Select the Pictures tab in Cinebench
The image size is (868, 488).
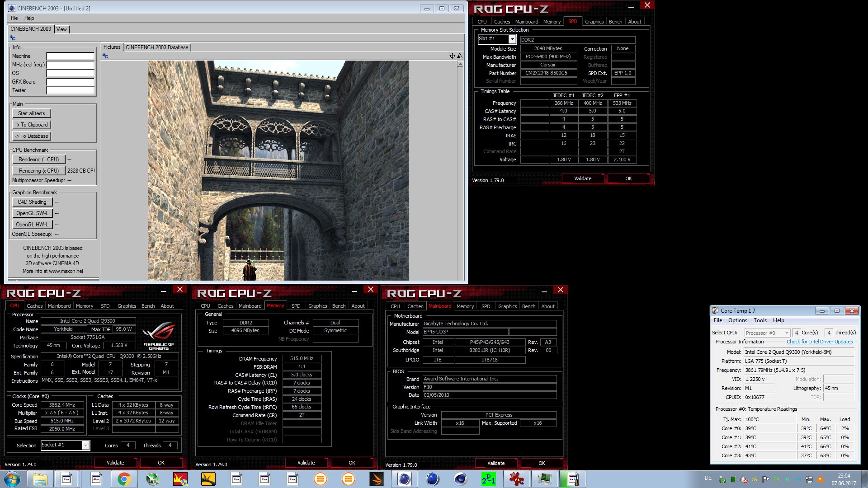point(112,47)
